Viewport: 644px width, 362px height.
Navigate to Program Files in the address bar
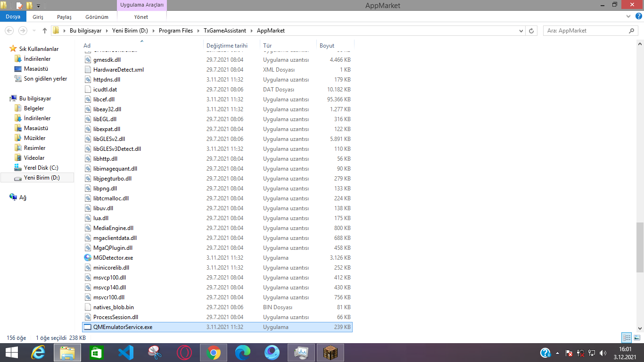[176, 31]
